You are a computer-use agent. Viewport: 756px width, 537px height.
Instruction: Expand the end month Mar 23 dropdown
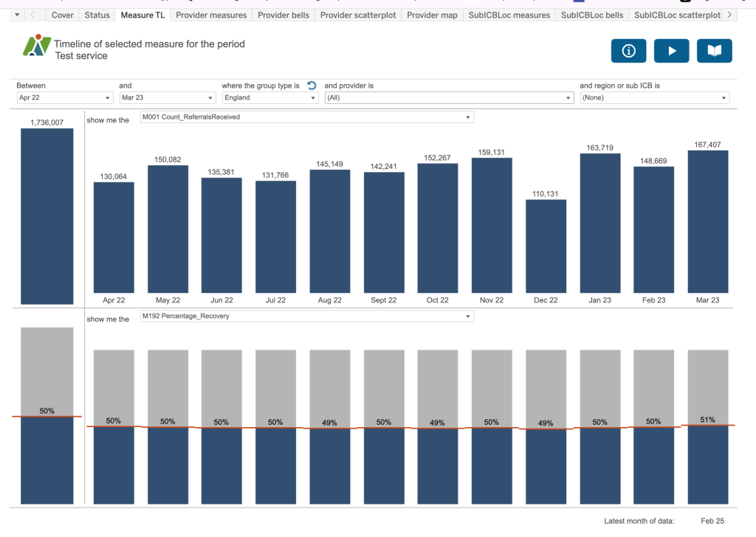tap(167, 97)
